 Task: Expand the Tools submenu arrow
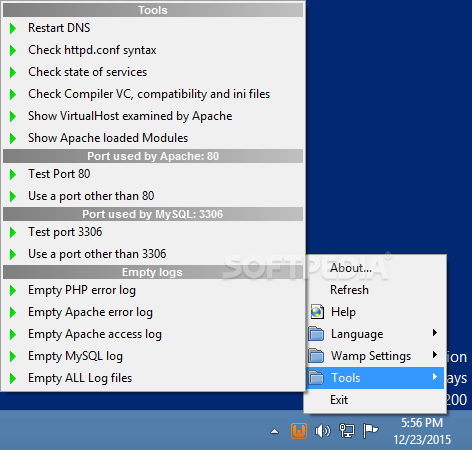click(435, 377)
